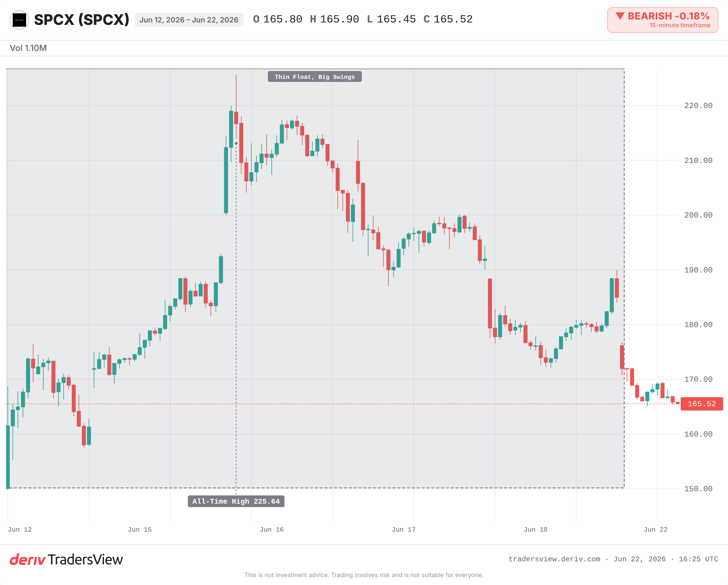Click the low value L 165.45
Screen dimensions: 728x585
point(391,19)
